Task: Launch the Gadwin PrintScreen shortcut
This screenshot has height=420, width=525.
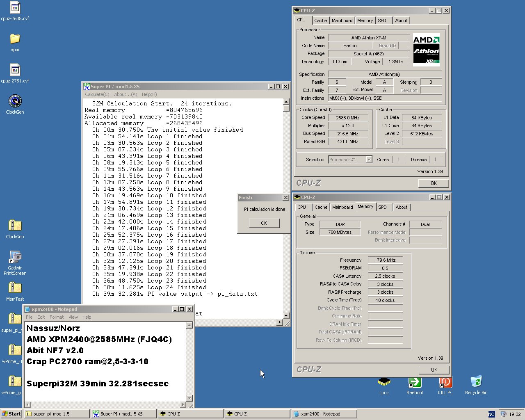Action: click(15, 257)
